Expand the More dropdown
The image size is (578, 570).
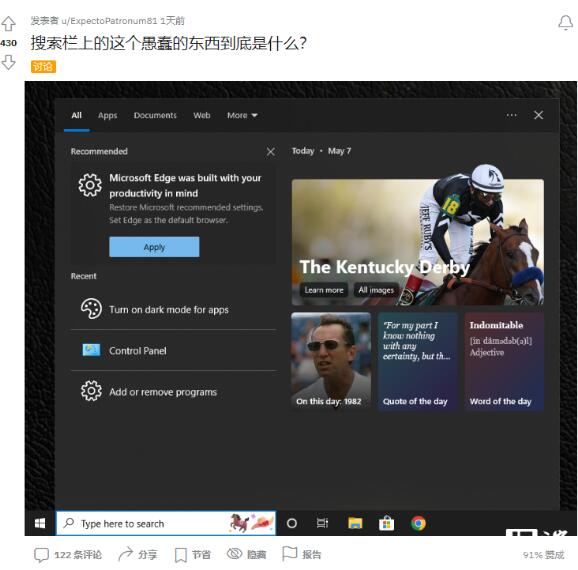(242, 115)
